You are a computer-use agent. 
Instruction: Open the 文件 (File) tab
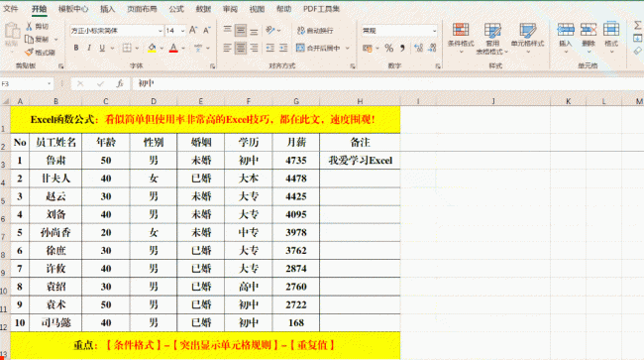[x=11, y=9]
